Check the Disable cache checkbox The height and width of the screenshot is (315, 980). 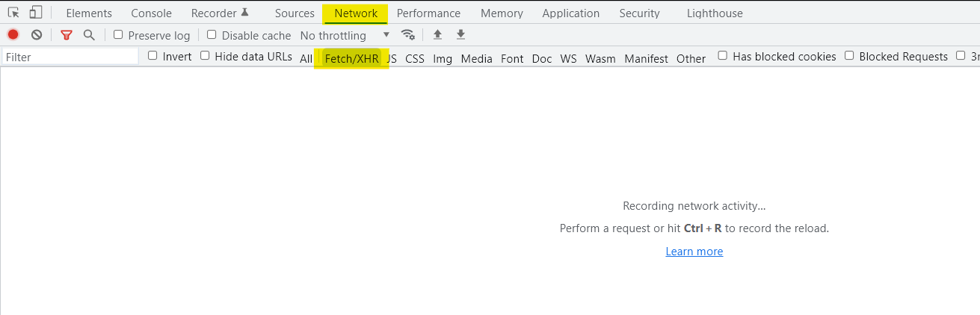point(212,35)
